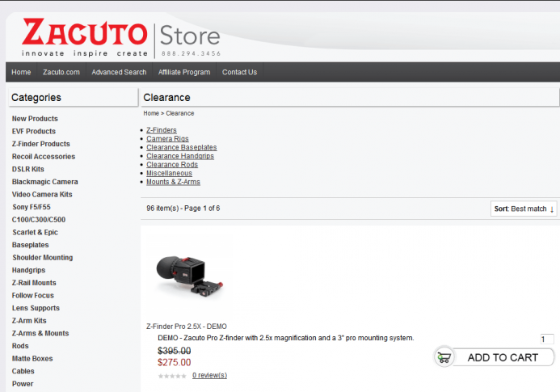Select Blackmagic Camera category
The height and width of the screenshot is (392, 560).
pyautogui.click(x=44, y=182)
